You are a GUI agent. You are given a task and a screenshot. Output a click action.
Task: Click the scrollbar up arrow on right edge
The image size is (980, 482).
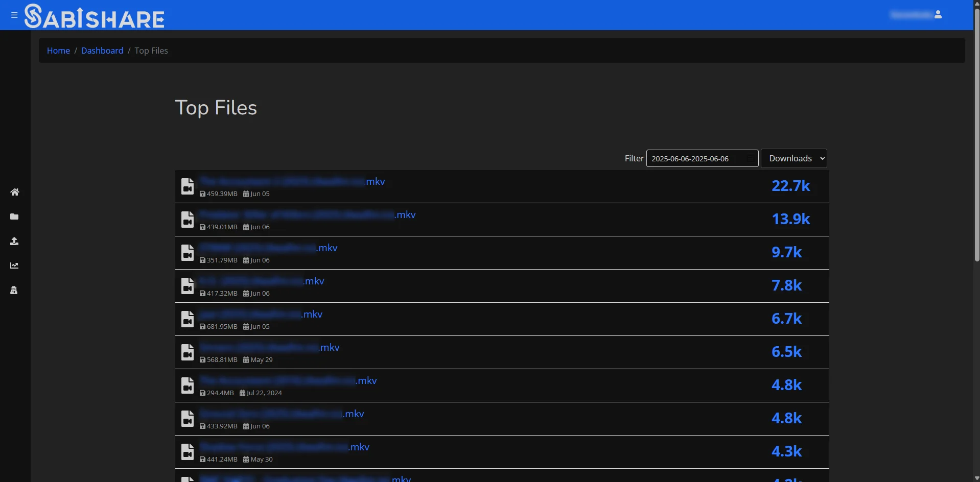pyautogui.click(x=976, y=3)
